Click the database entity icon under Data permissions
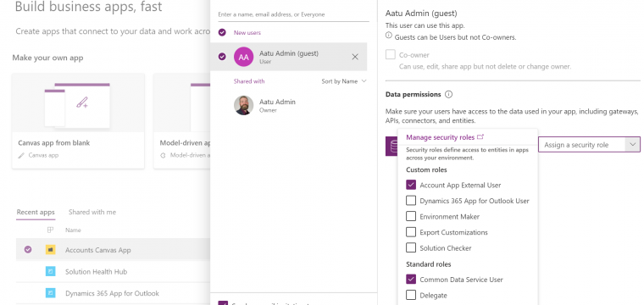 click(391, 147)
